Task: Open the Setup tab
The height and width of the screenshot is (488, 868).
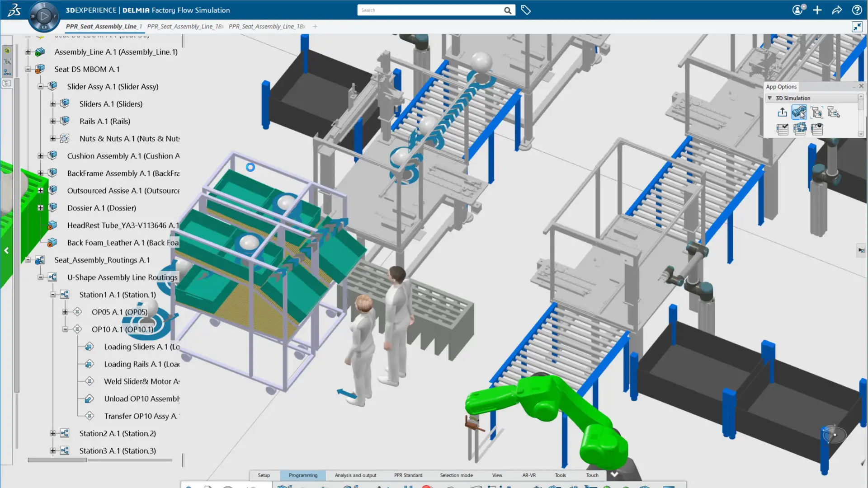Action: [264, 475]
